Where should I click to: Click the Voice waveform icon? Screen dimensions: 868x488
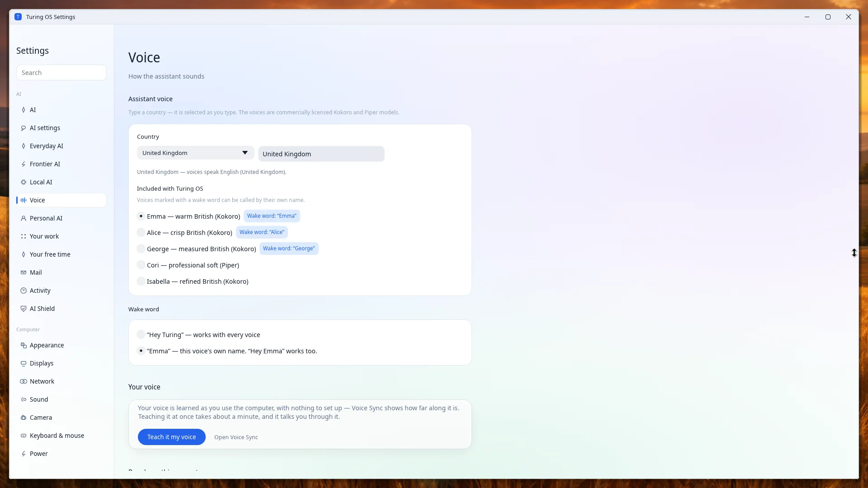tap(24, 200)
